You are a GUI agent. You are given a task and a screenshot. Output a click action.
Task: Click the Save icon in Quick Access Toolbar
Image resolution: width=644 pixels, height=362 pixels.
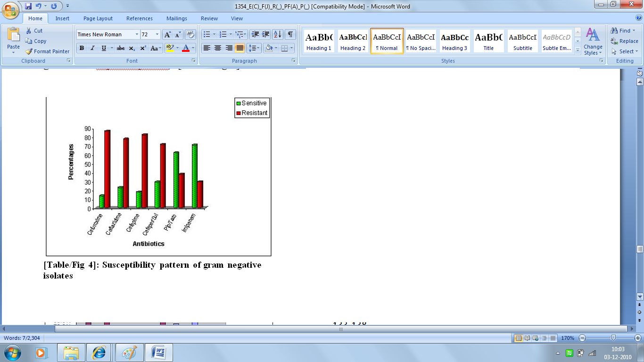[28, 6]
